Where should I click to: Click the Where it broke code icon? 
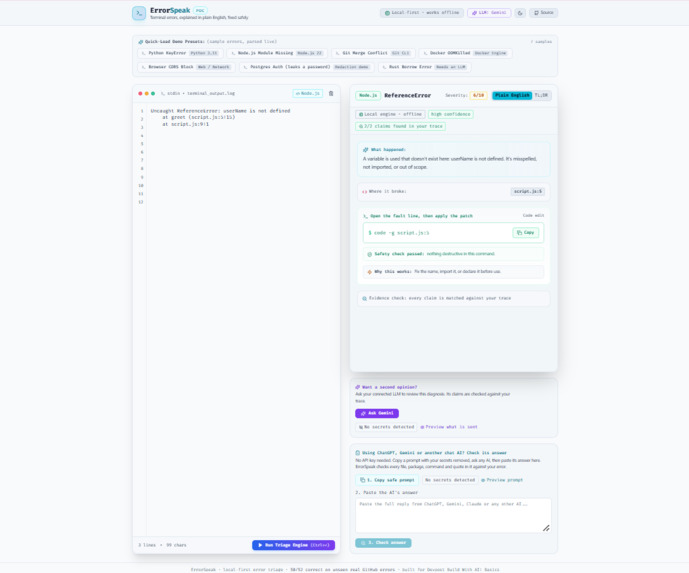(x=364, y=192)
